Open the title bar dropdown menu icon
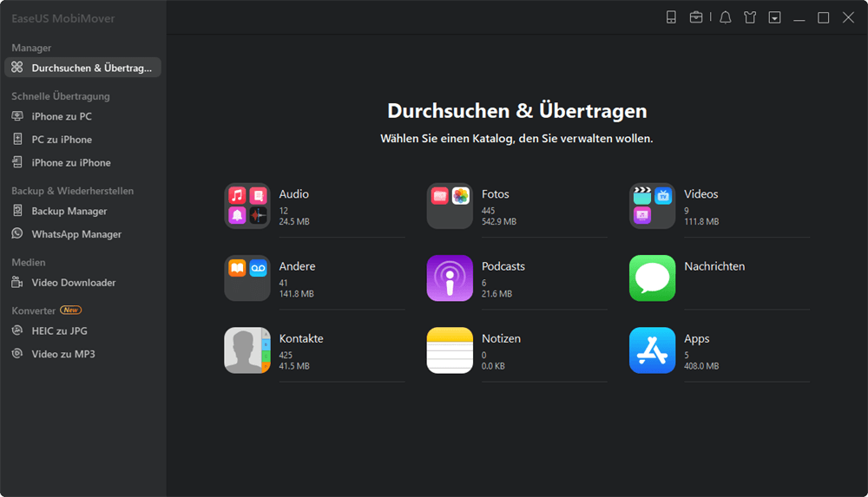This screenshot has height=497, width=868. [774, 17]
